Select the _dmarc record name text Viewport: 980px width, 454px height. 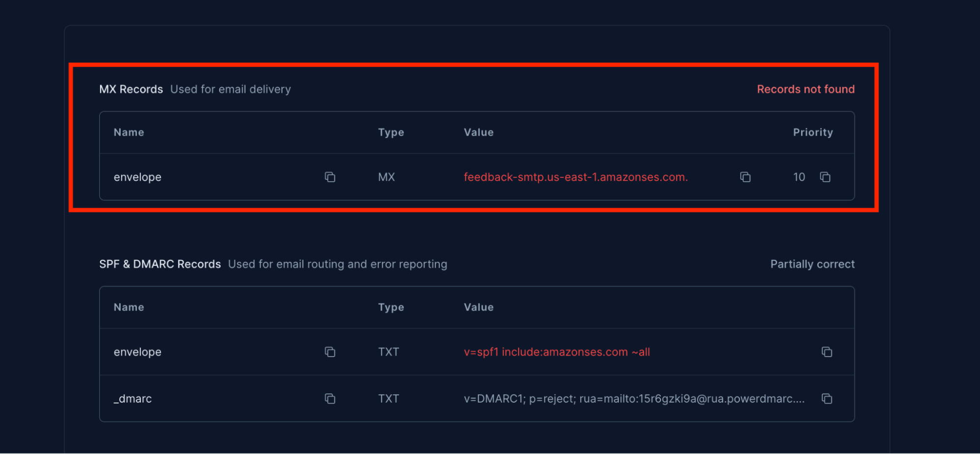click(133, 399)
